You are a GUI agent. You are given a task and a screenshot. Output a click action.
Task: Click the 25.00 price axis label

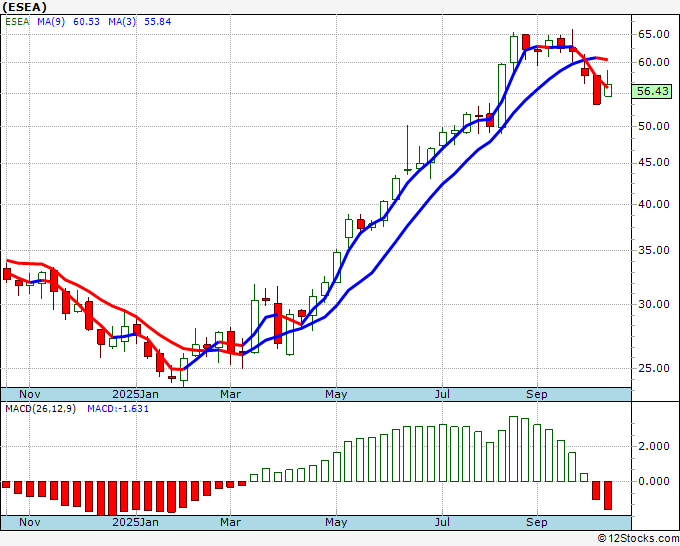[x=654, y=368]
